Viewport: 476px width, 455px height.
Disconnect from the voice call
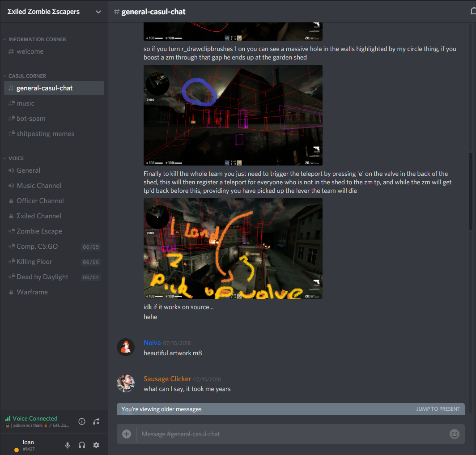click(x=96, y=421)
